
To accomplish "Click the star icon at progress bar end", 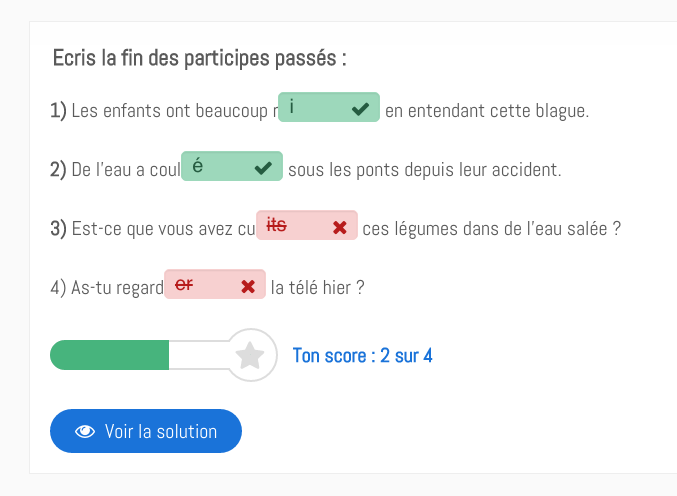I will point(250,355).
